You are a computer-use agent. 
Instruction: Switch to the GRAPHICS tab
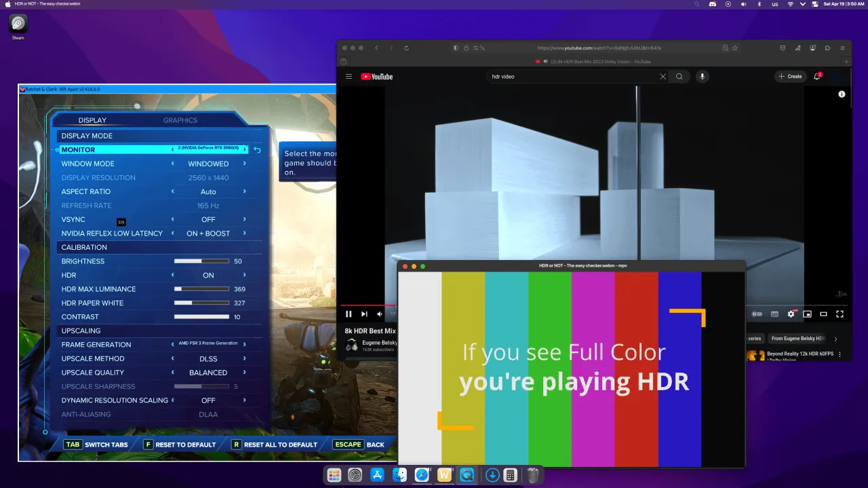180,120
